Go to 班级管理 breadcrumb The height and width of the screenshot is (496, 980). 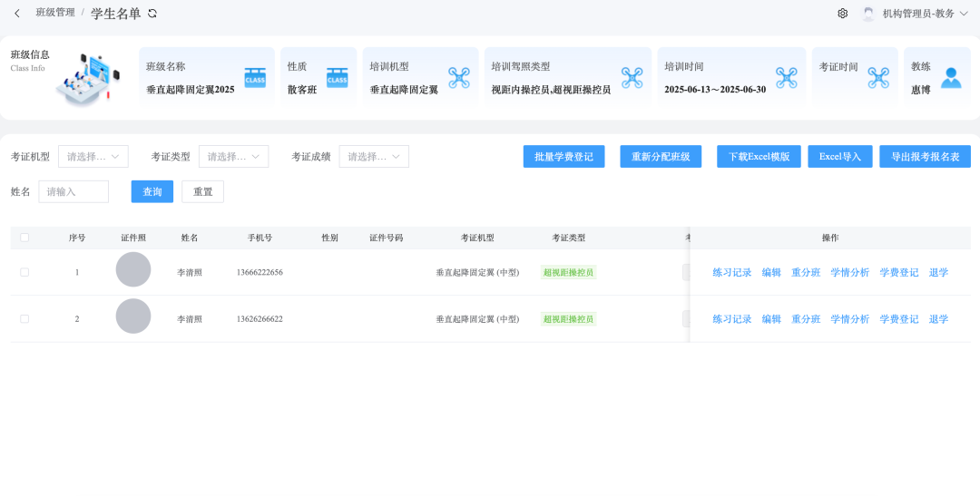click(x=55, y=13)
